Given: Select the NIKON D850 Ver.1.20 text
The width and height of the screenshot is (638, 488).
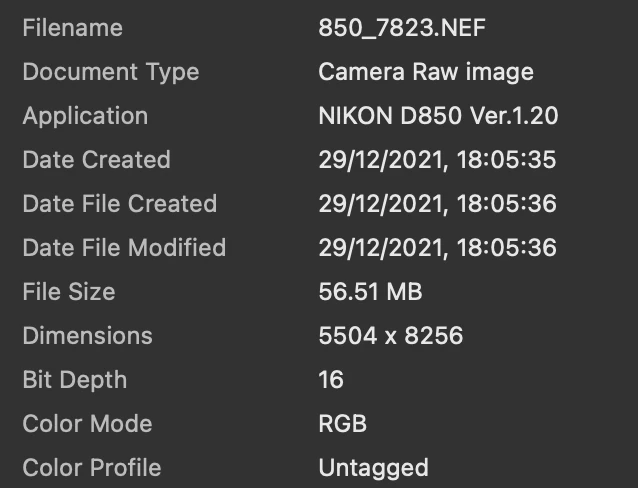Looking at the screenshot, I should 438,116.
